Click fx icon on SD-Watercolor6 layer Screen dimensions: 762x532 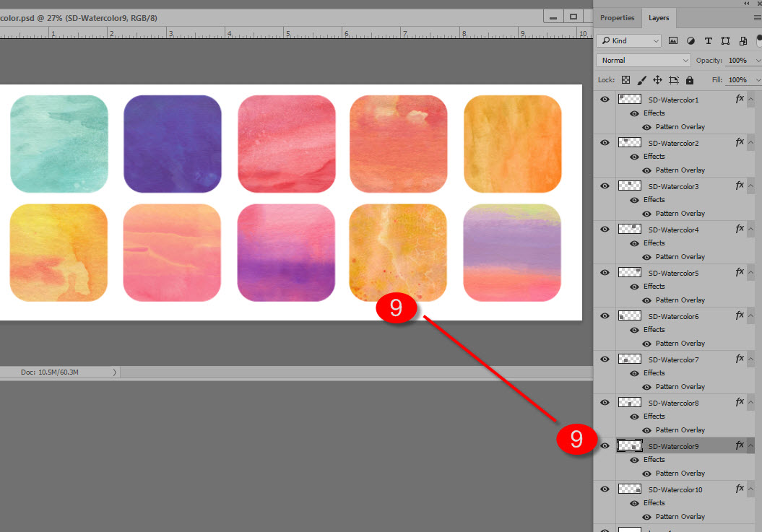click(x=740, y=315)
